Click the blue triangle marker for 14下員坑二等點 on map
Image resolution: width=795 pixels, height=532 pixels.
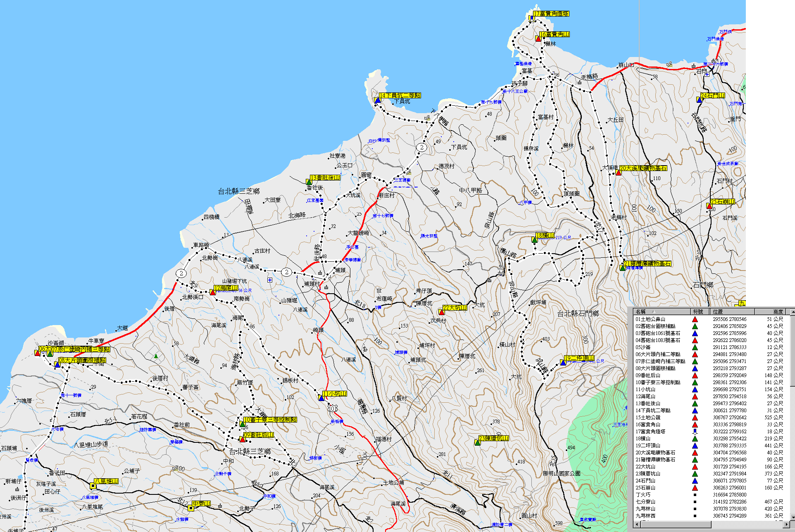coord(377,100)
